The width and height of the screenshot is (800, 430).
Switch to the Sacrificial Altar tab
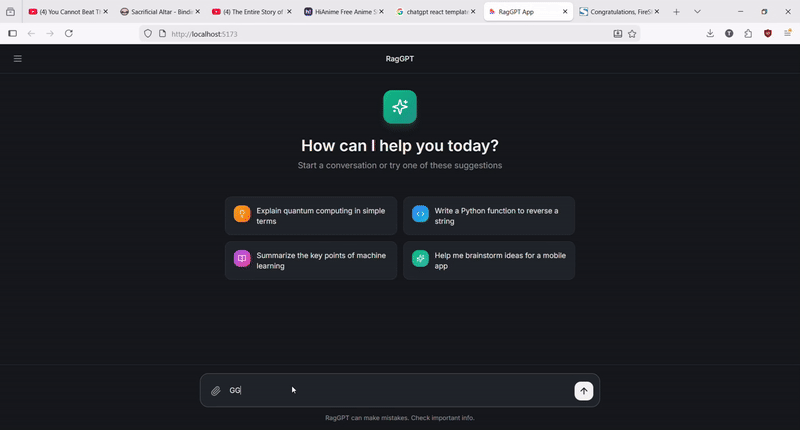point(160,12)
